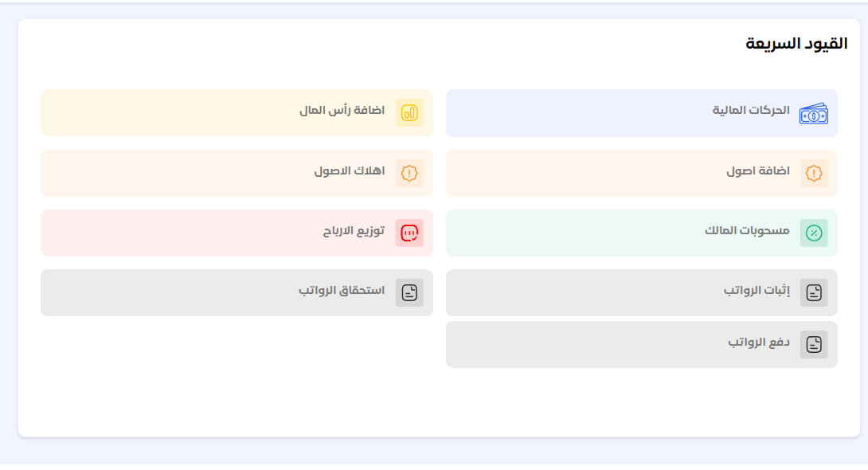Select the إثبات الرواتب label
This screenshot has height=470, width=868.
(x=757, y=291)
